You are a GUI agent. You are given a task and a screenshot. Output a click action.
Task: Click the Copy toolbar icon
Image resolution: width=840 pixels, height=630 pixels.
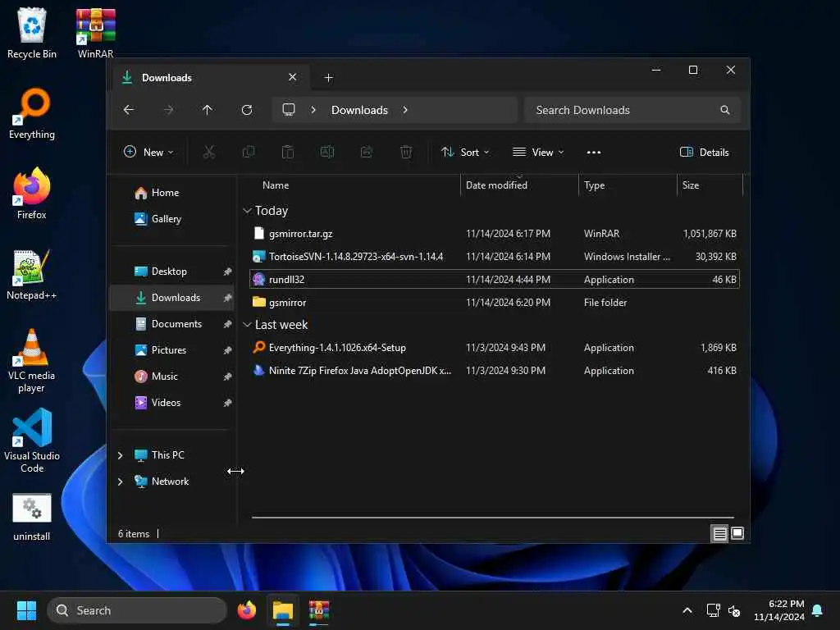(x=248, y=152)
